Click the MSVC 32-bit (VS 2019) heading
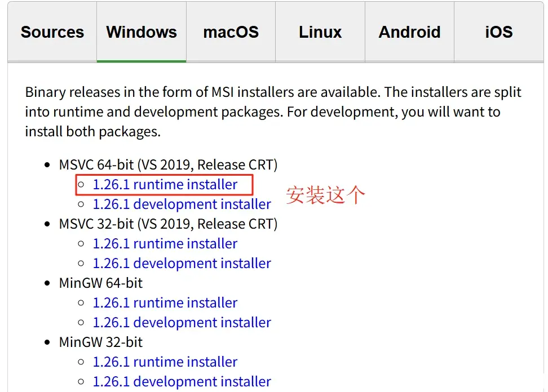Viewport: 548px width, 392px height. pos(168,224)
